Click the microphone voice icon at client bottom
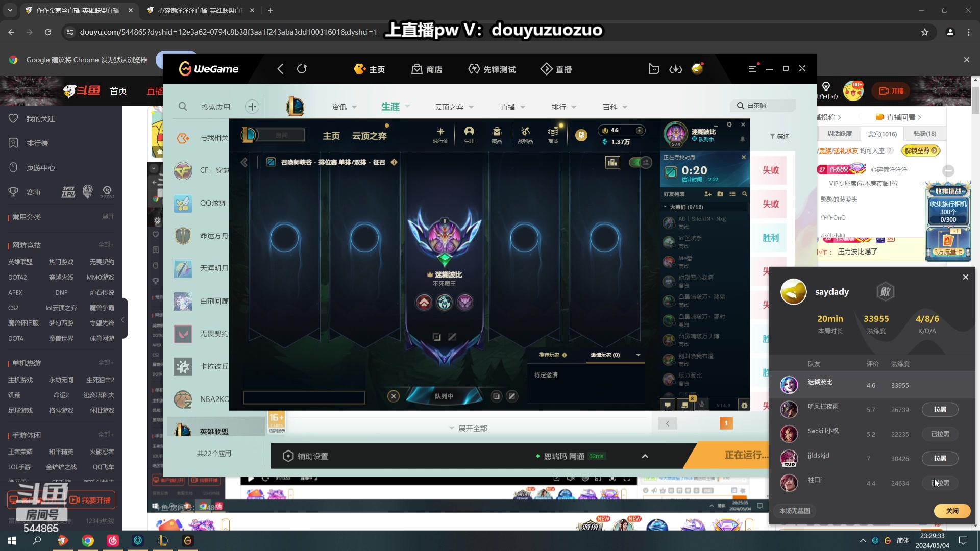The height and width of the screenshot is (551, 980). click(x=702, y=405)
